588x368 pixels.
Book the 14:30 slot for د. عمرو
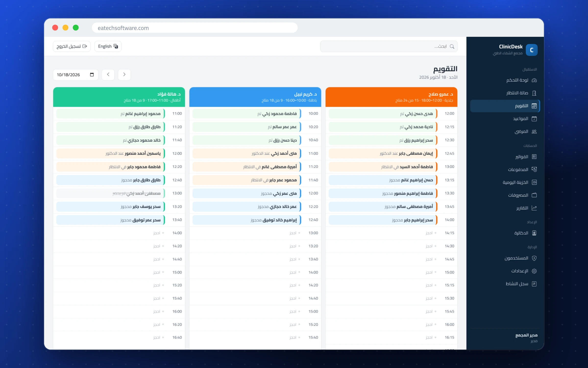pos(431,246)
